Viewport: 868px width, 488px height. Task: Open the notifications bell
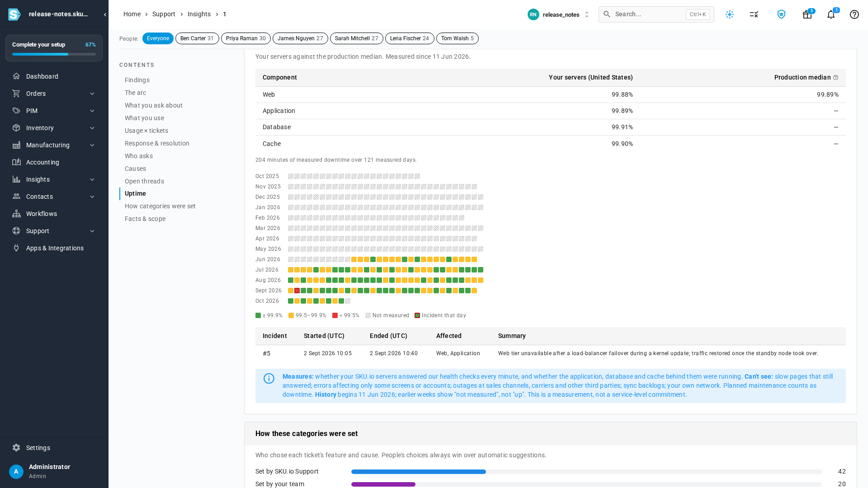pyautogui.click(x=831, y=14)
